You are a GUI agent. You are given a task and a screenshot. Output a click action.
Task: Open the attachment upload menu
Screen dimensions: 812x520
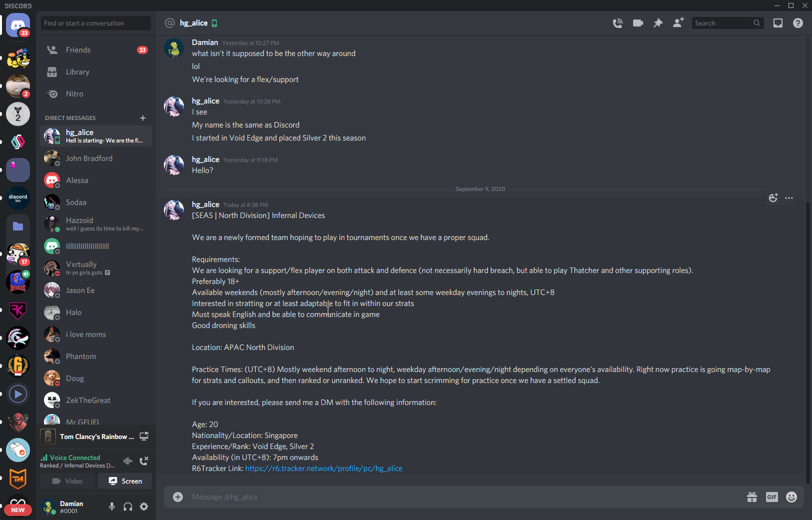pyautogui.click(x=178, y=497)
